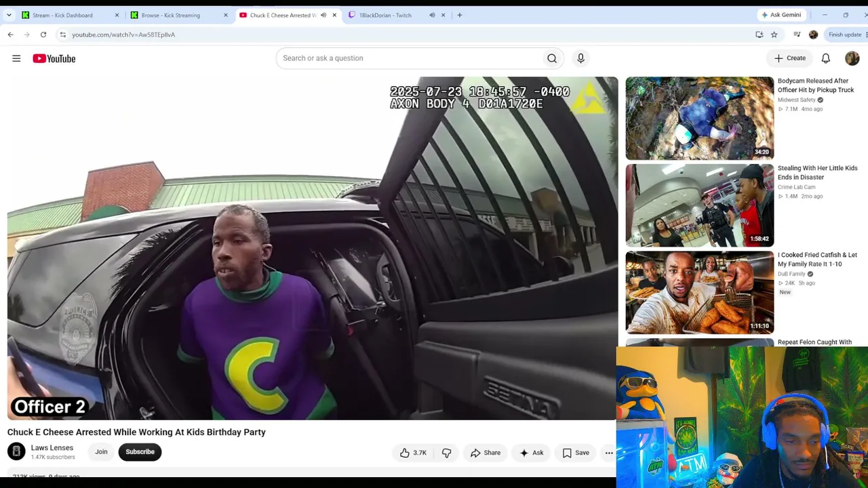Image resolution: width=868 pixels, height=488 pixels.
Task: Bookmark this page with the star
Action: [x=774, y=35]
